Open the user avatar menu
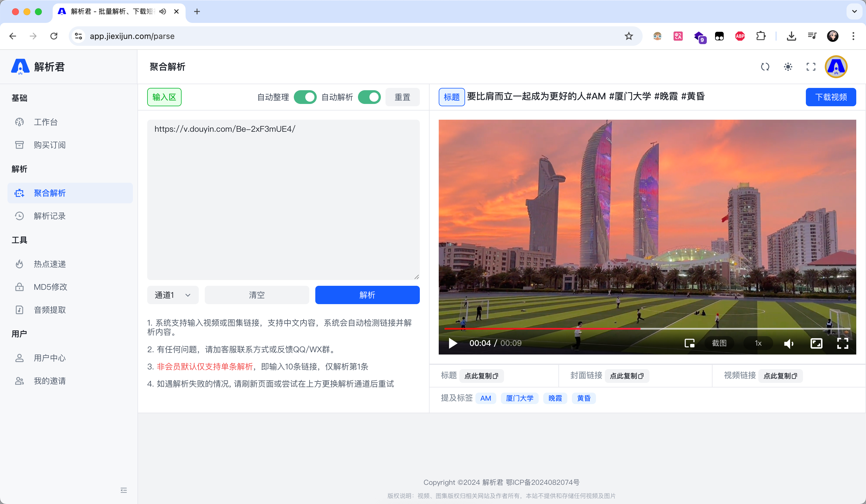 tap(836, 67)
